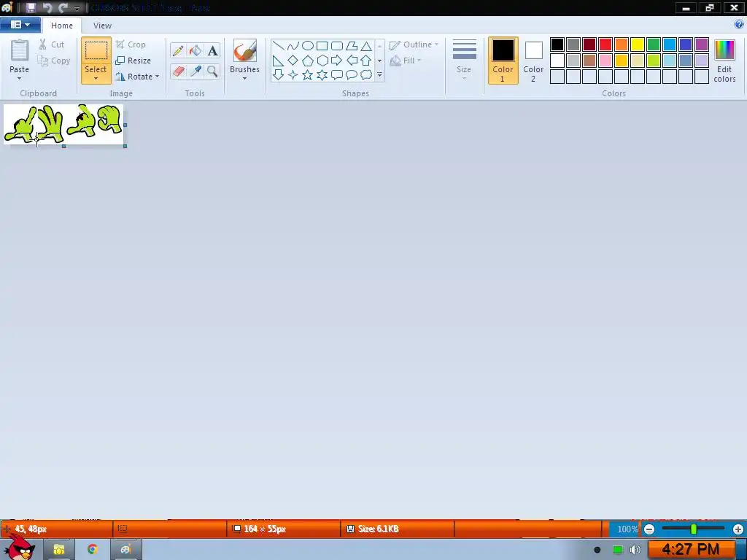Click the zoom slider handle
This screenshot has height=560, width=747.
tap(694, 529)
